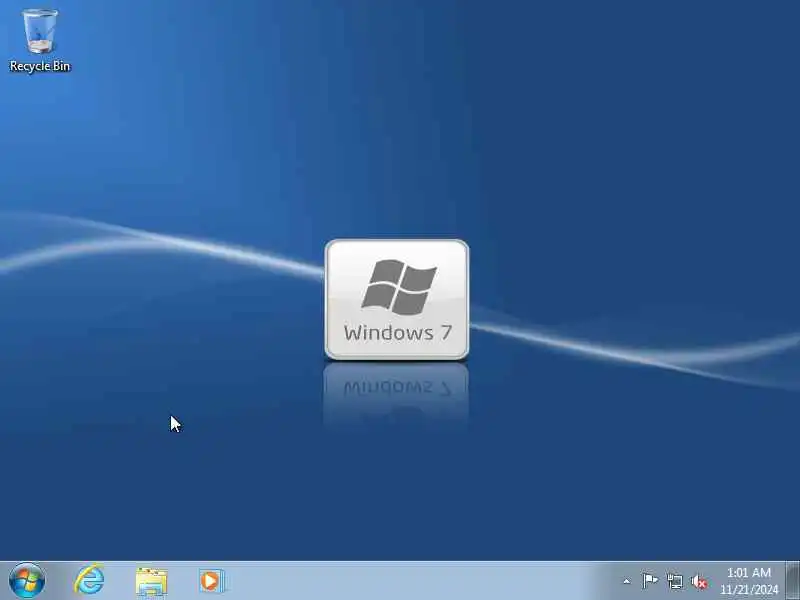Click the muted volume speaker icon
800x600 pixels.
pos(699,581)
